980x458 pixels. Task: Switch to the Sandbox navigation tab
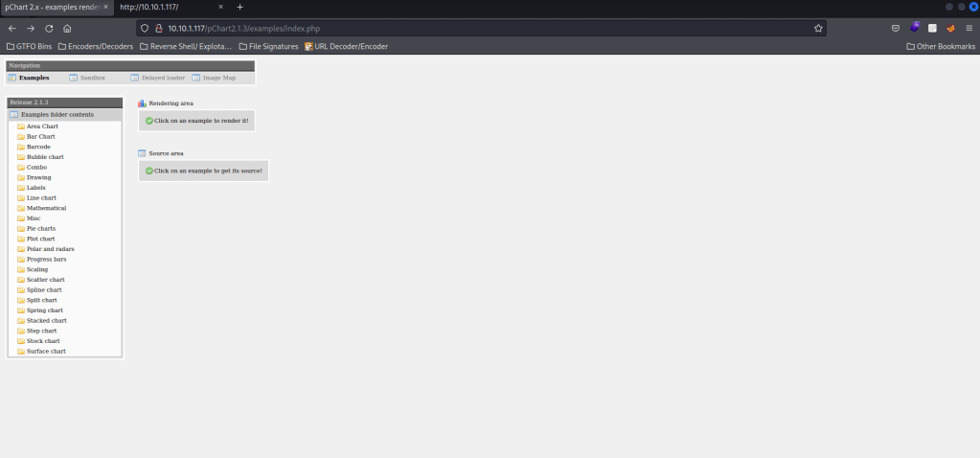[x=92, y=78]
